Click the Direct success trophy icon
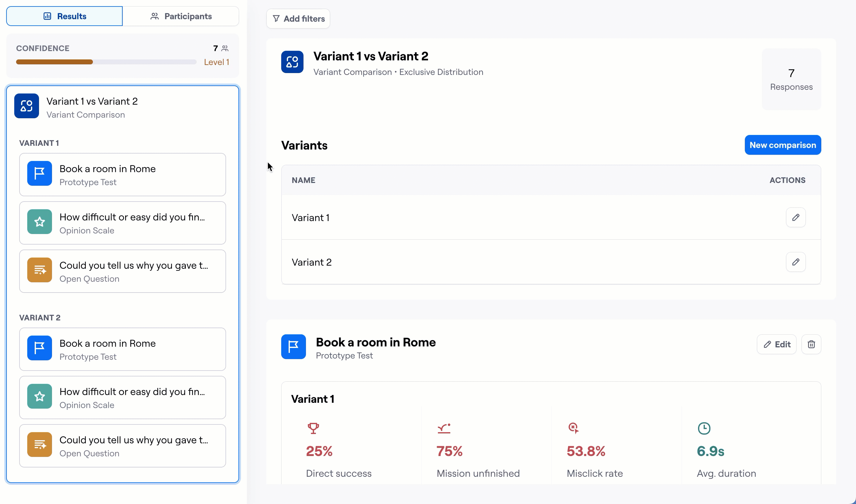This screenshot has height=504, width=856. pyautogui.click(x=313, y=428)
